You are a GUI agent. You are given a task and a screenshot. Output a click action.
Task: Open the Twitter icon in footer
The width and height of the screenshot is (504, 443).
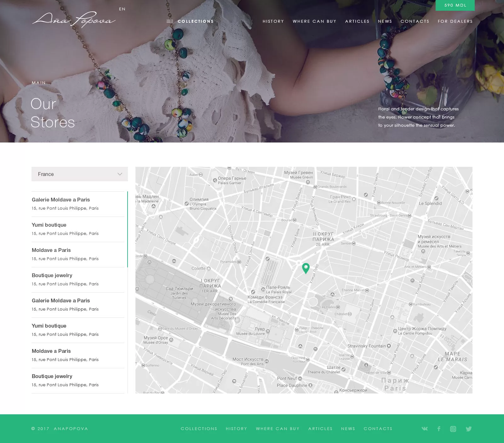tap(469, 429)
